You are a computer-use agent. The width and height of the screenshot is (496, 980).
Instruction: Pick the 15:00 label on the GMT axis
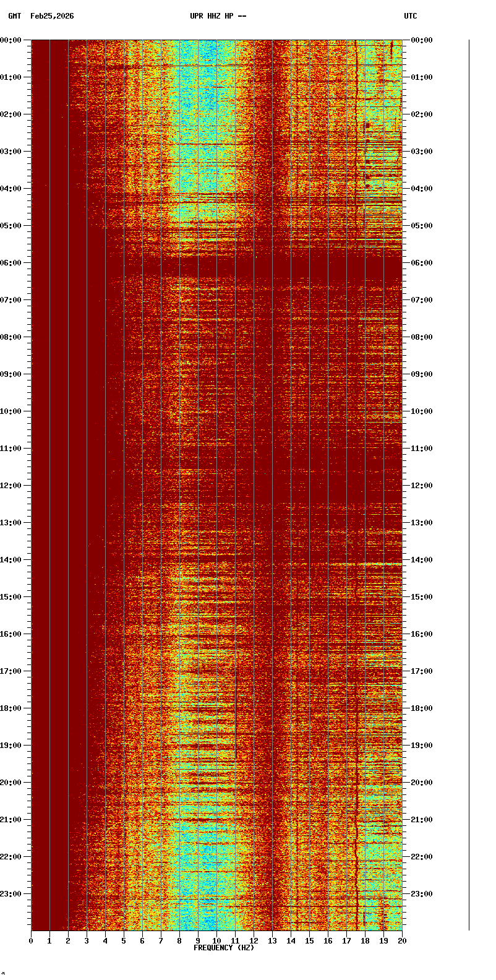coord(11,597)
